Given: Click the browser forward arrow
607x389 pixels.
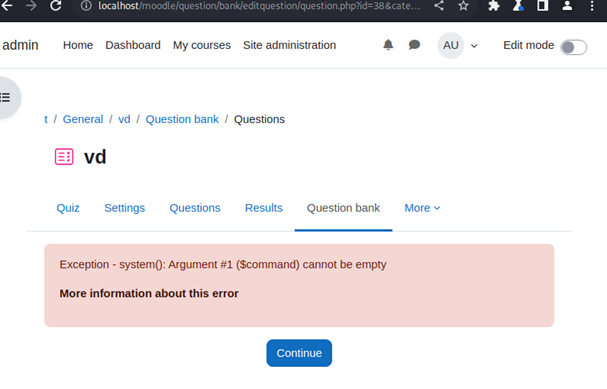Looking at the screenshot, I should (x=31, y=6).
